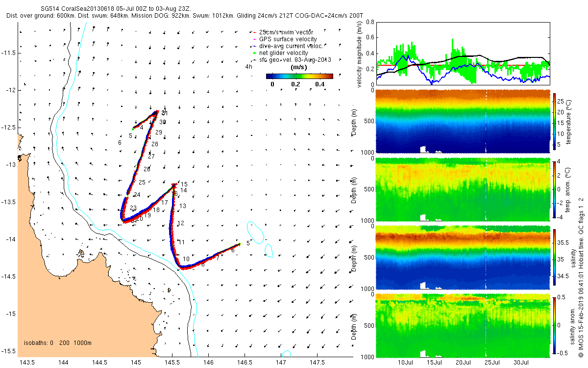Click day marker 10 on glider track
This screenshot has height=368, width=588.
pos(186,259)
